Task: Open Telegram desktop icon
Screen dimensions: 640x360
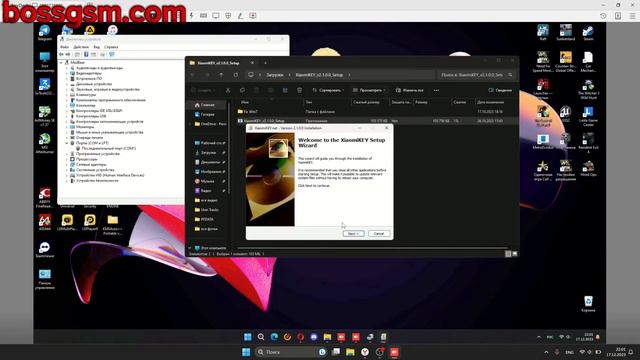Action: (44, 33)
